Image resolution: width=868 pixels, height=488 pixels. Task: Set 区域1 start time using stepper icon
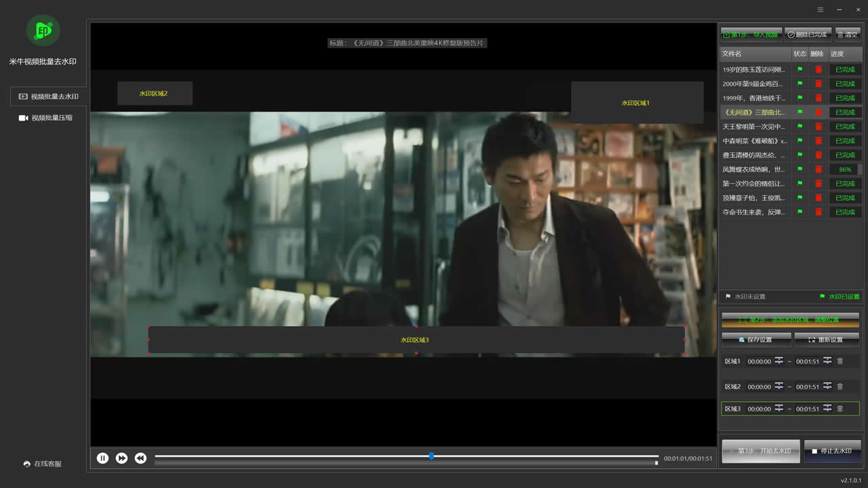click(x=779, y=361)
